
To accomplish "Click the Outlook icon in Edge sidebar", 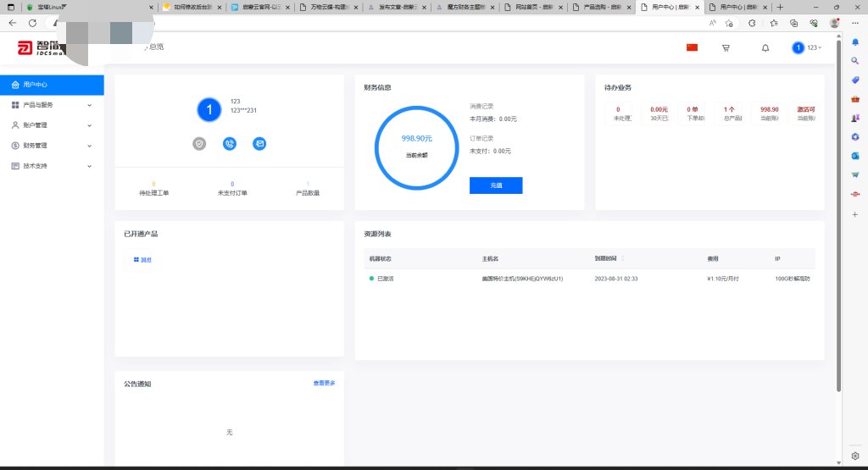I will tap(855, 156).
